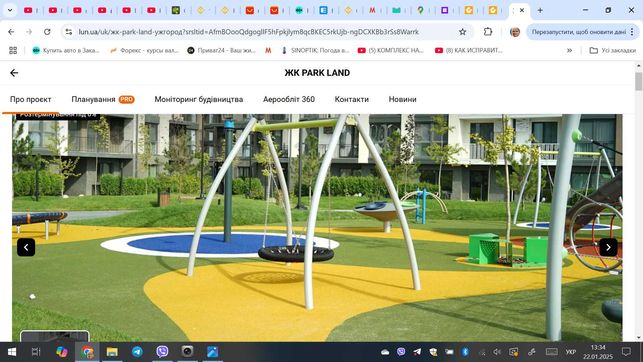Reload the current page
This screenshot has height=362, width=643.
point(47,32)
